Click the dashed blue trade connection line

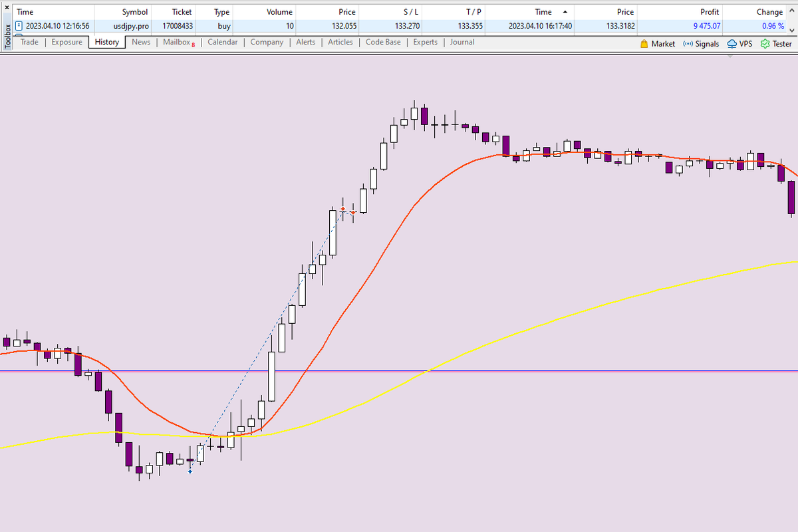click(x=266, y=341)
